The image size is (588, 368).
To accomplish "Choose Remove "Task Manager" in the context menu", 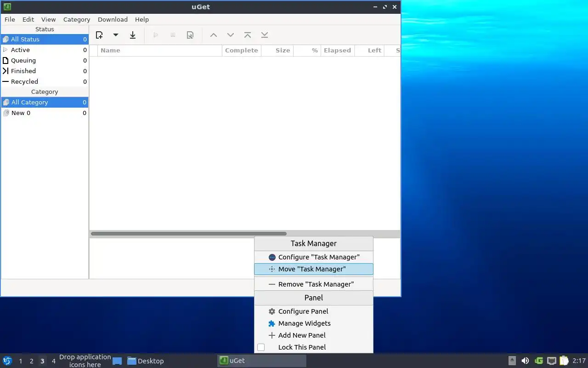I will click(314, 284).
